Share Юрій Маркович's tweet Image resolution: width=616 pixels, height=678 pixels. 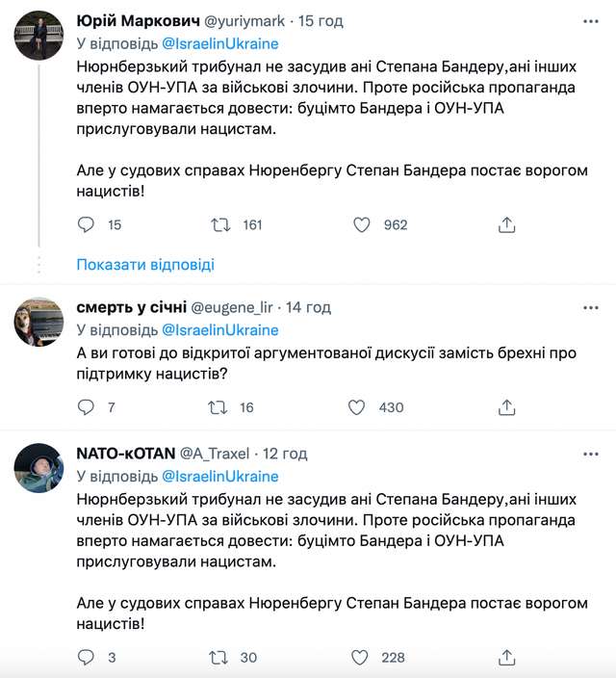click(507, 224)
